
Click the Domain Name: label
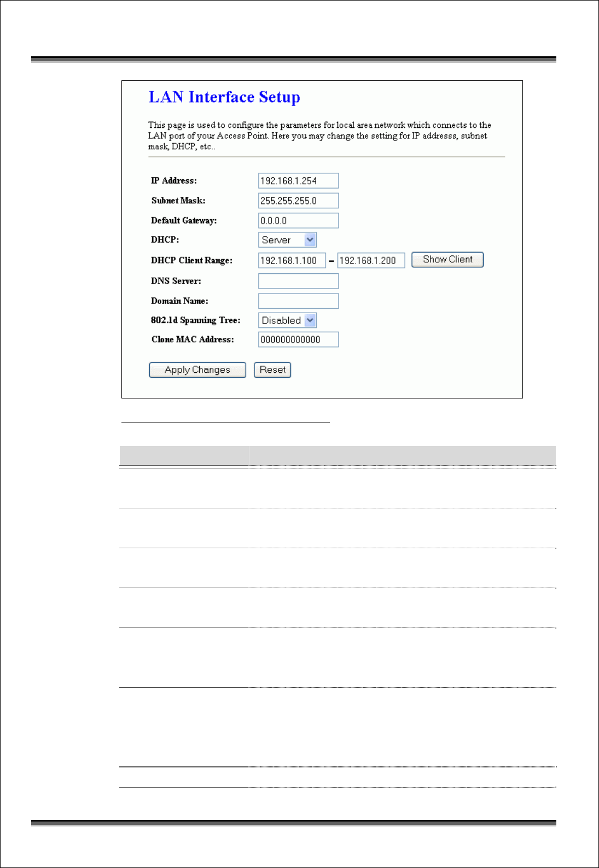(x=179, y=301)
